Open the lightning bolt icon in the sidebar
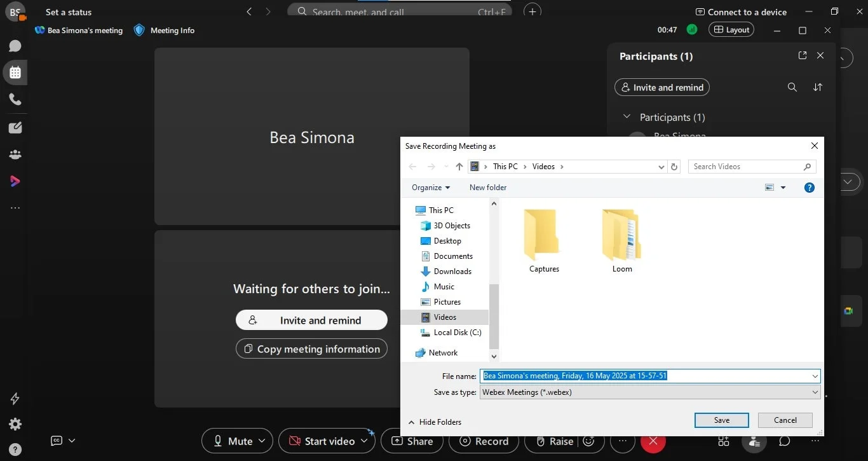The height and width of the screenshot is (461, 868). [x=15, y=399]
